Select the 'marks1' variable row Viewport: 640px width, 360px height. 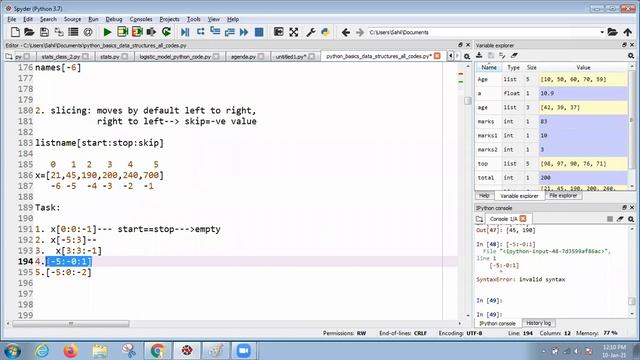coord(551,136)
